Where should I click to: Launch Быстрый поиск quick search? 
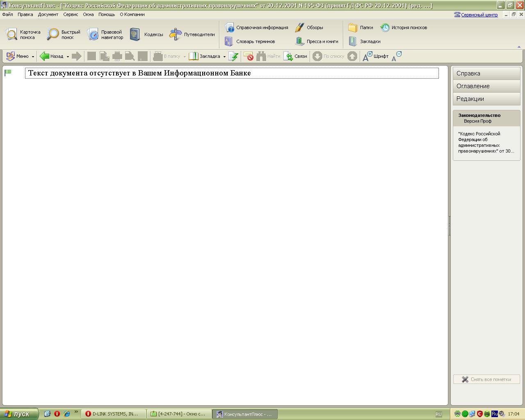coord(64,34)
